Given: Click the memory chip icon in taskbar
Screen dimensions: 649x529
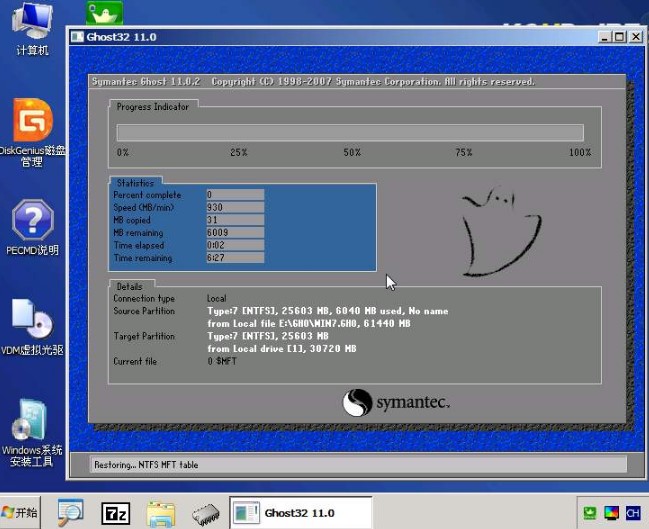Looking at the screenshot, I should coord(205,513).
